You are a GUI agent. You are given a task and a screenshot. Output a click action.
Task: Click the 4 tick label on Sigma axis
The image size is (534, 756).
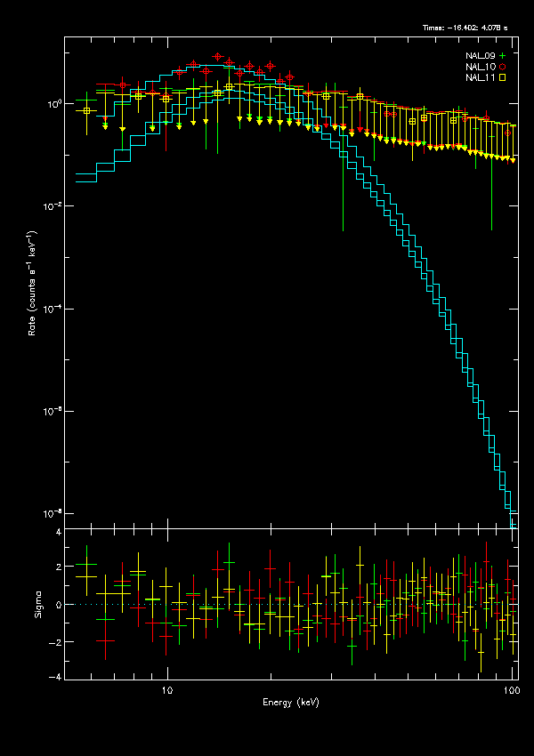(58, 532)
